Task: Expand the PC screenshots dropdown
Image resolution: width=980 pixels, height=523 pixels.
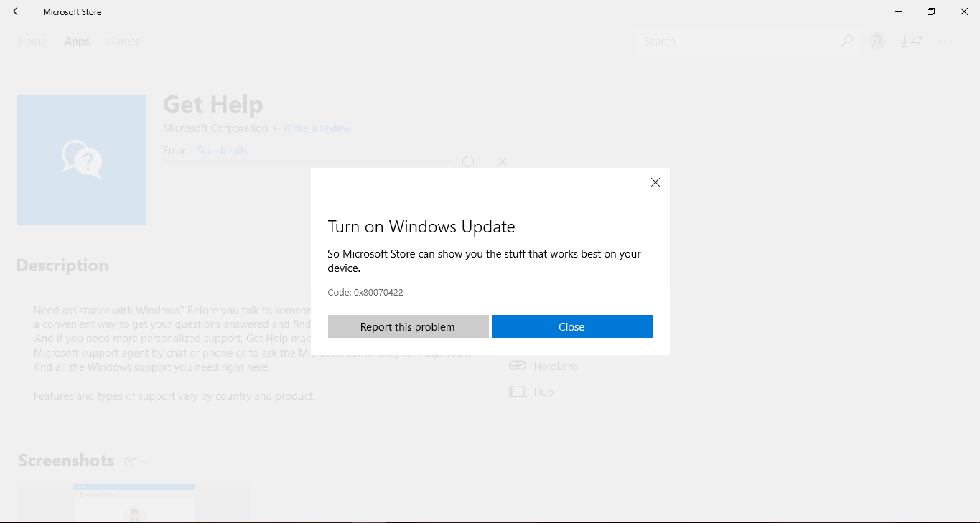Action: click(x=136, y=462)
